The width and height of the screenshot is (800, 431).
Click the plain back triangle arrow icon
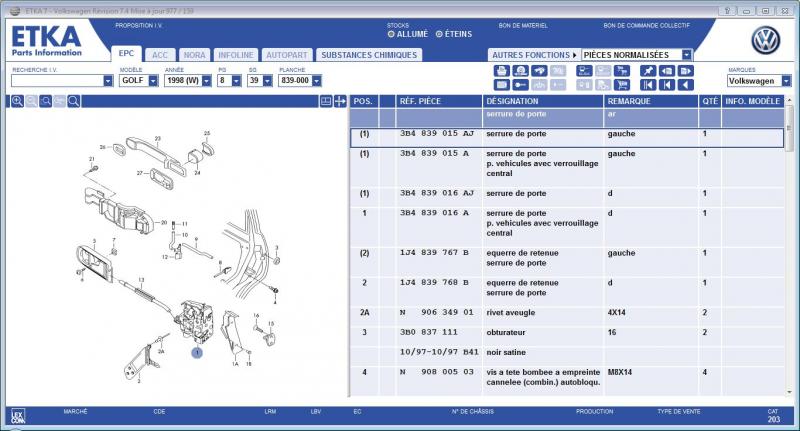click(x=686, y=85)
